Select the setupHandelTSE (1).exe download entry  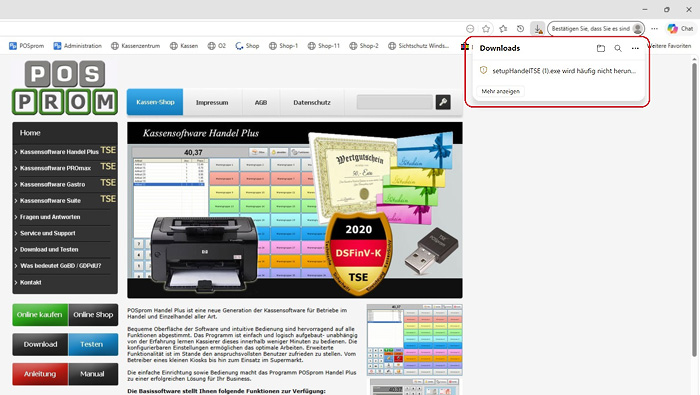pyautogui.click(x=558, y=71)
